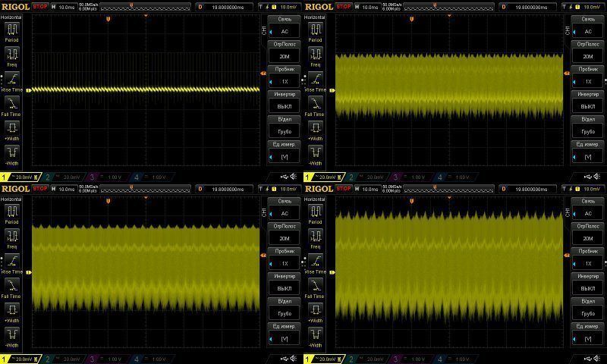The height and width of the screenshot is (364, 607).
Task: Toggle Инвертир ВЫКЛ in bottom-right scope
Action: pyautogui.click(x=587, y=284)
